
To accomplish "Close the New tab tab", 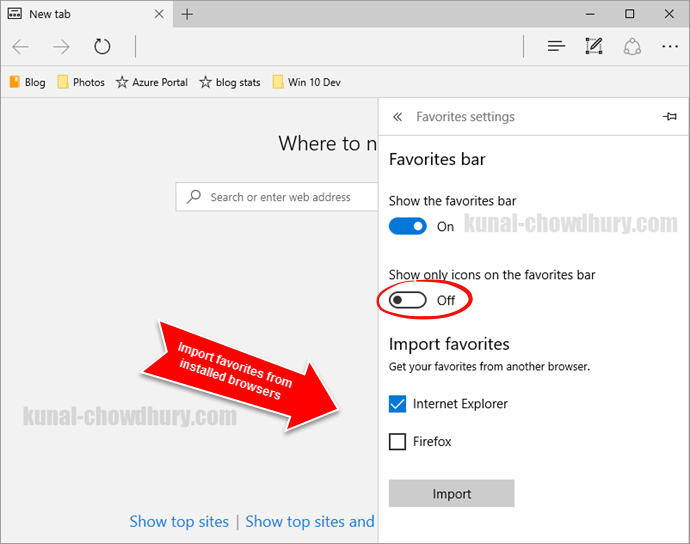I will [159, 14].
